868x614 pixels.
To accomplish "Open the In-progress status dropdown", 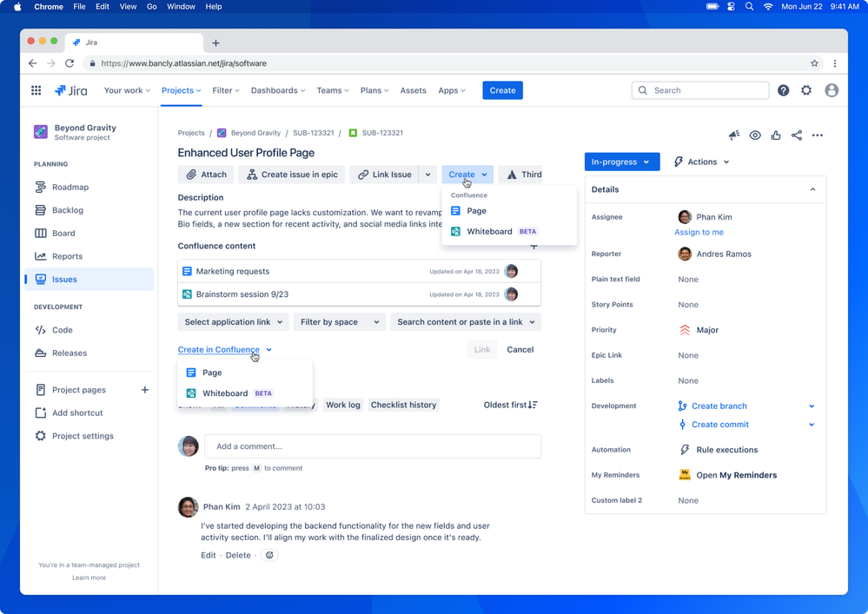I will tap(621, 162).
